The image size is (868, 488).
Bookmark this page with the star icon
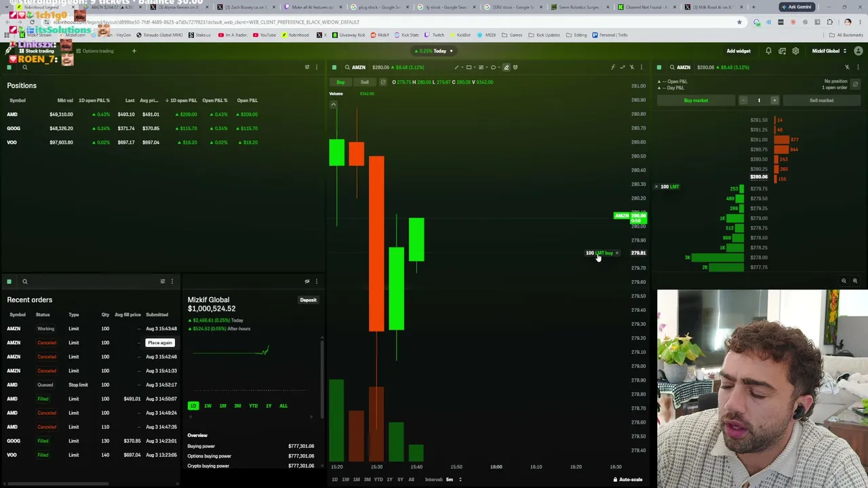coord(739,22)
